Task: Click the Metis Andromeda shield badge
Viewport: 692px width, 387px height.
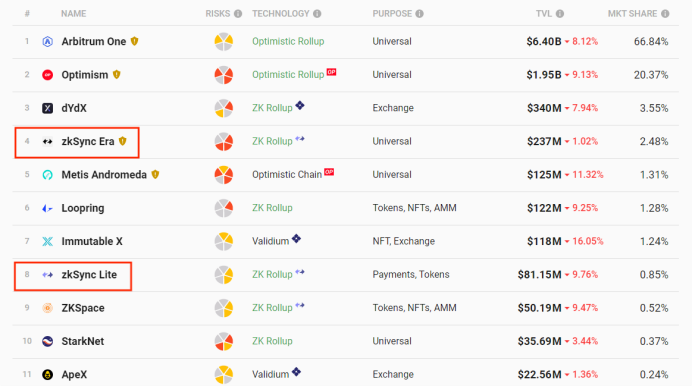Action: pos(155,174)
